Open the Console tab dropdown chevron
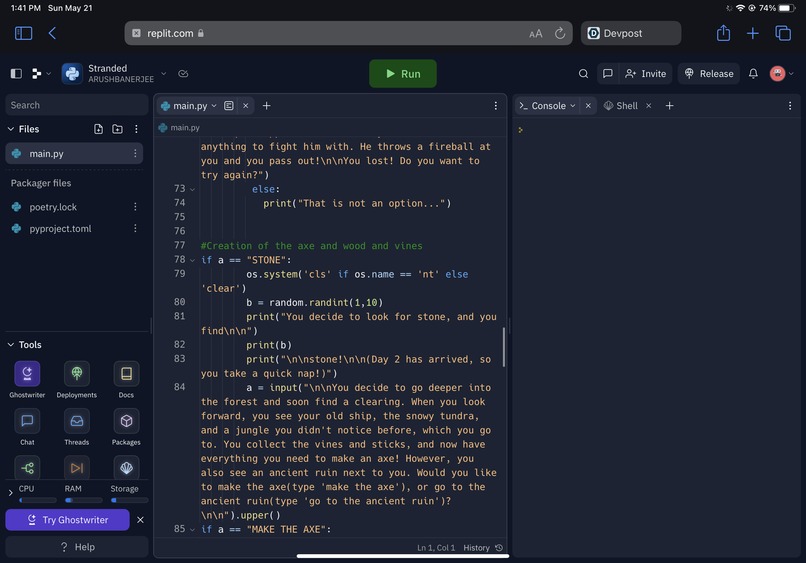The height and width of the screenshot is (563, 806). 573,105
